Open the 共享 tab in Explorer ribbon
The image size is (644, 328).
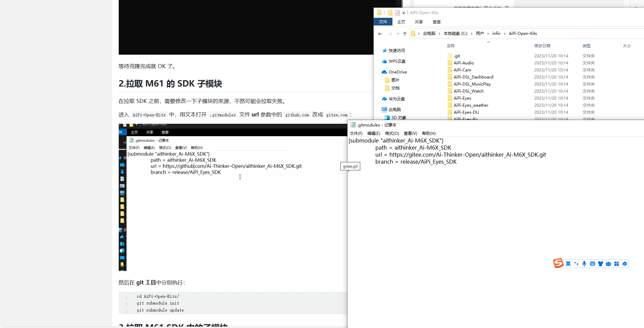[x=419, y=22]
